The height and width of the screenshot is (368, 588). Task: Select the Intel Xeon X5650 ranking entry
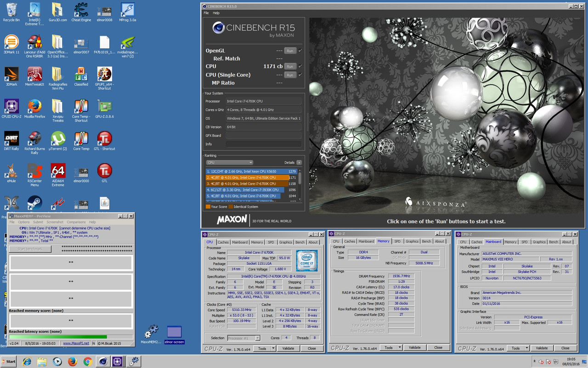251,172
